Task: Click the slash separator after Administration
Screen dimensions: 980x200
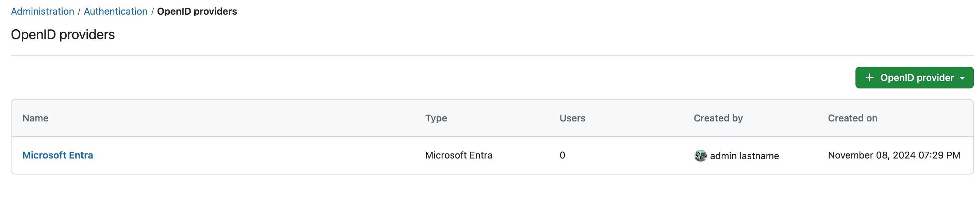Action: (79, 12)
